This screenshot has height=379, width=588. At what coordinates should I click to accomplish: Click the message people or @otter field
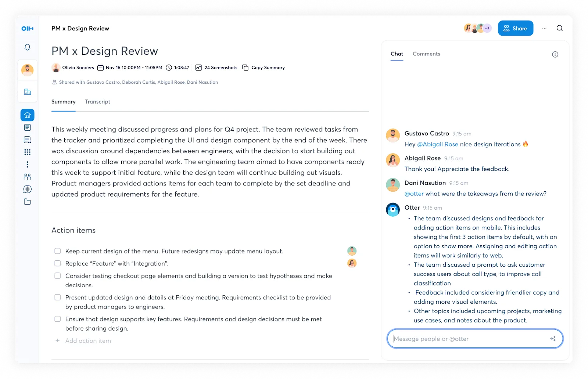coord(475,339)
